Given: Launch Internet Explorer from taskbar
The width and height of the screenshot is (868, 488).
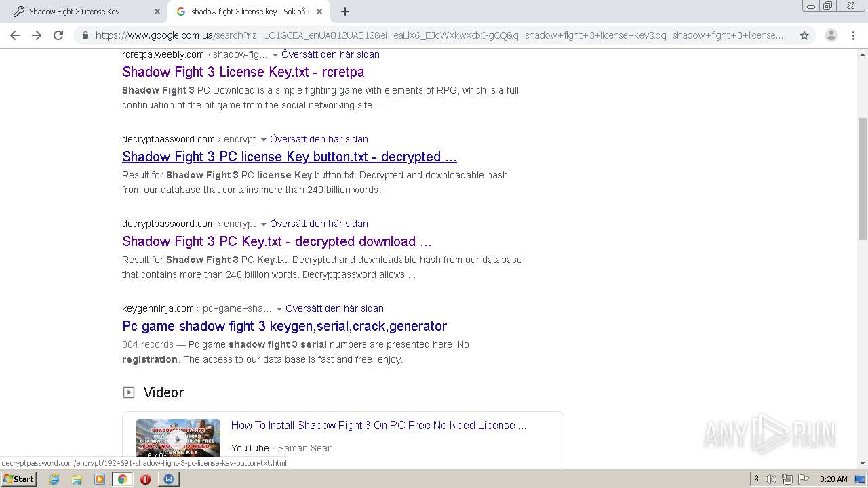Looking at the screenshot, I should pyautogui.click(x=54, y=479).
